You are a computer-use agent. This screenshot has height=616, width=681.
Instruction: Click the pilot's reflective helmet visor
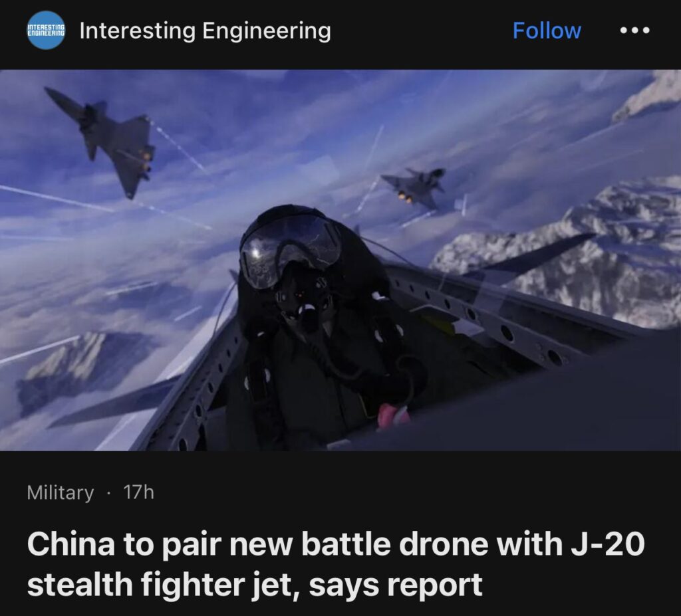pyautogui.click(x=290, y=251)
